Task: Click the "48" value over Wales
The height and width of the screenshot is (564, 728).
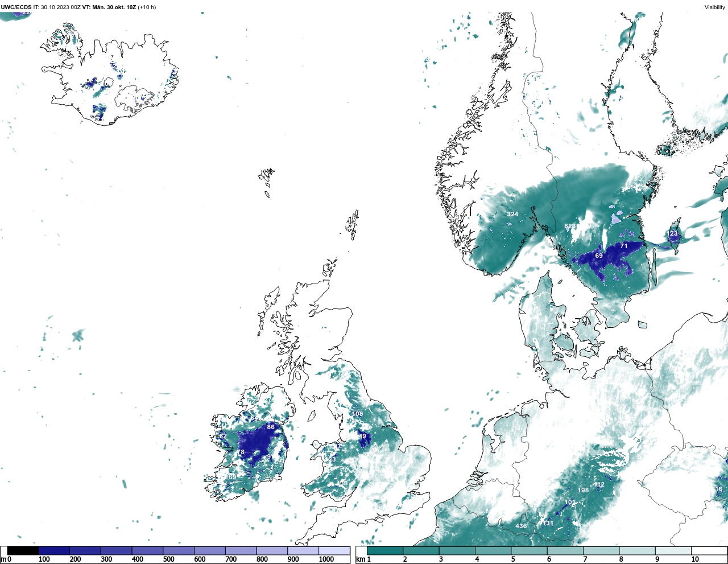Action: [x=343, y=483]
